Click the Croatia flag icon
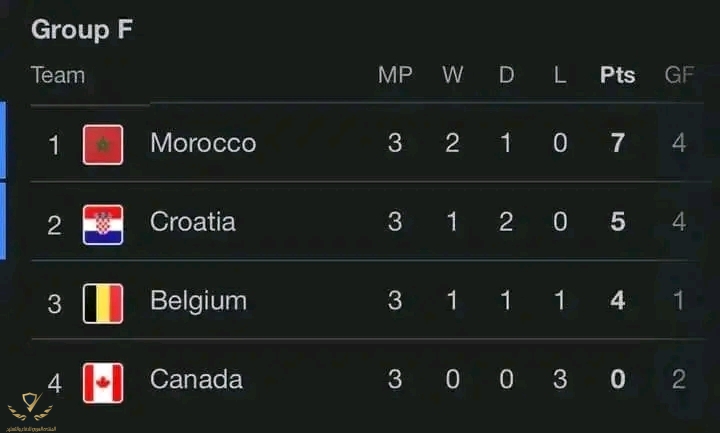 tap(103, 225)
